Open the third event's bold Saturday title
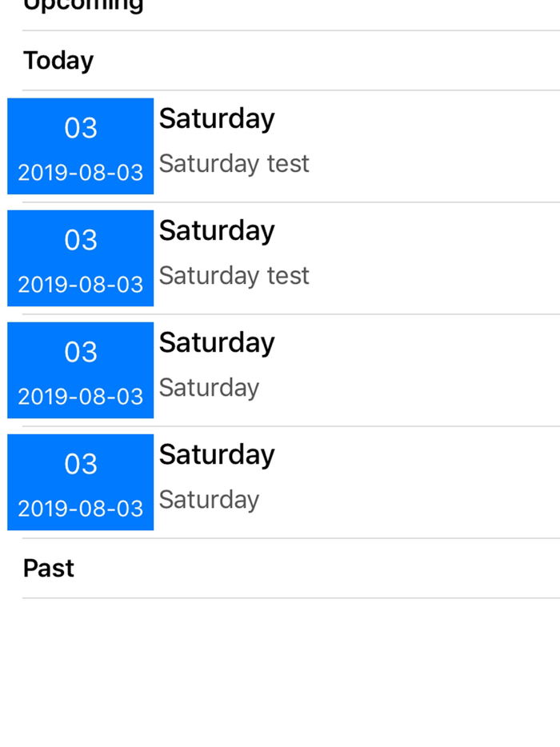 217,342
